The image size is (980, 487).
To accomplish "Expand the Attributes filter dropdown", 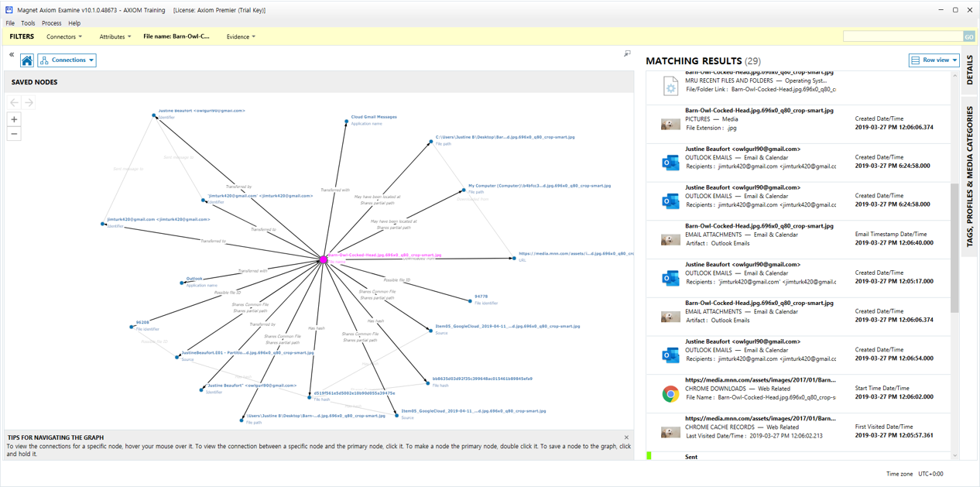I will click(115, 36).
